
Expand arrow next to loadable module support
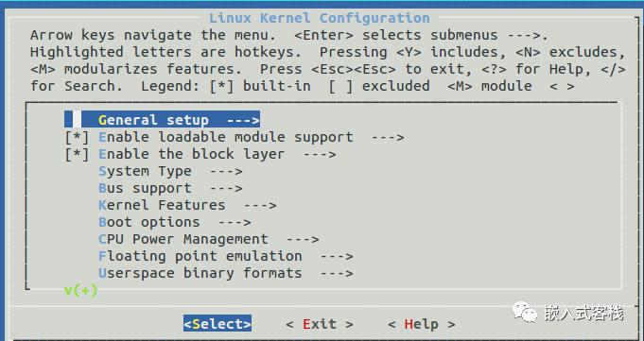point(388,138)
